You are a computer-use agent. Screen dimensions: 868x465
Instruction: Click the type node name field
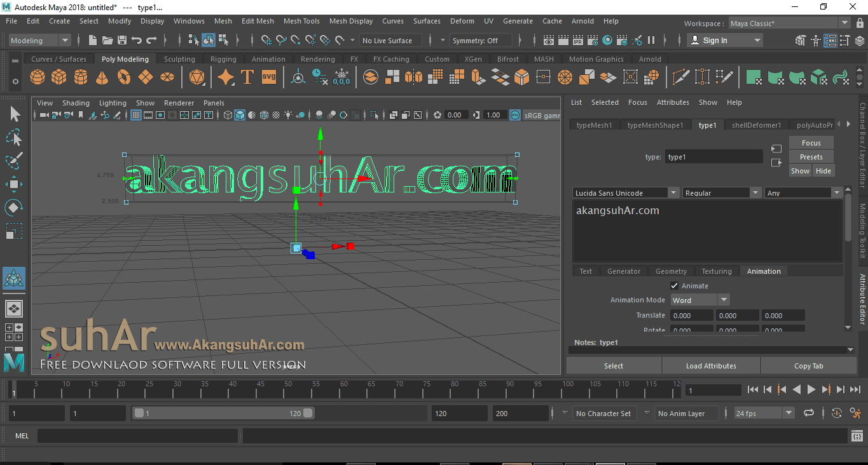[x=713, y=157]
